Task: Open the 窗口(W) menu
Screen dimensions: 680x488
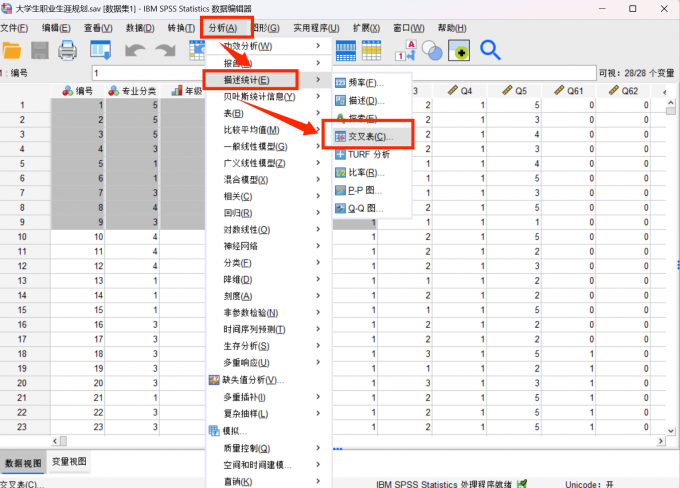Action: point(409,28)
